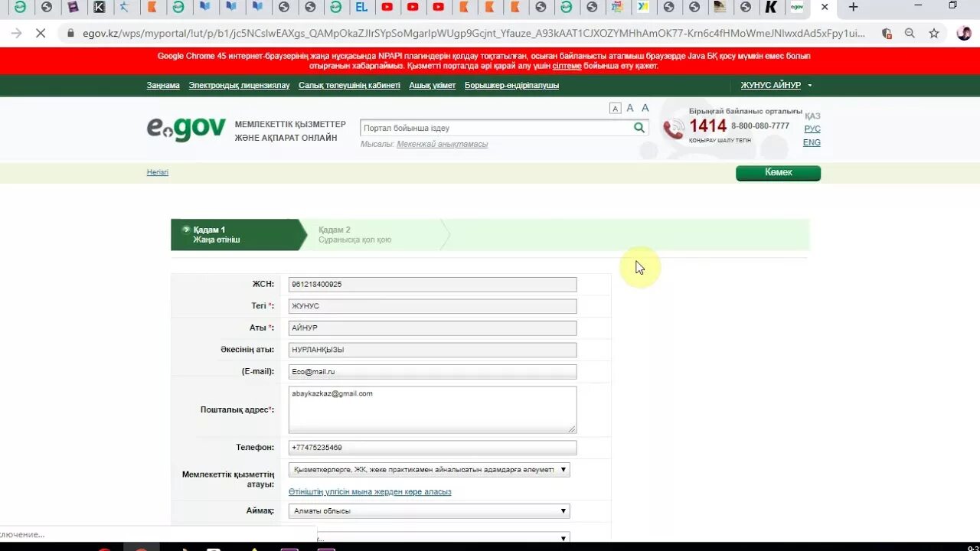Click the egov logo
This screenshot has height=551, width=980.
(186, 129)
